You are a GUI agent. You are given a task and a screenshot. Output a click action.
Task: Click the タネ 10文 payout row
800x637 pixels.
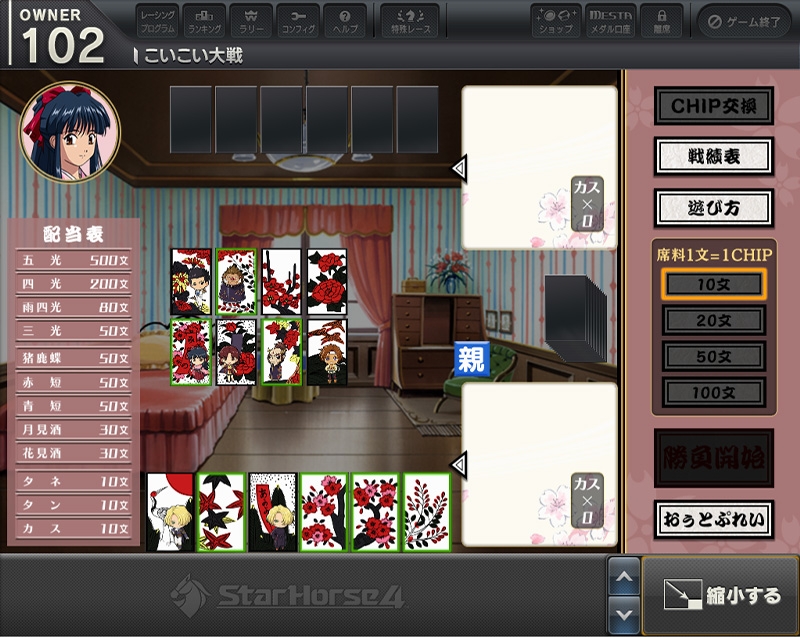(74, 481)
